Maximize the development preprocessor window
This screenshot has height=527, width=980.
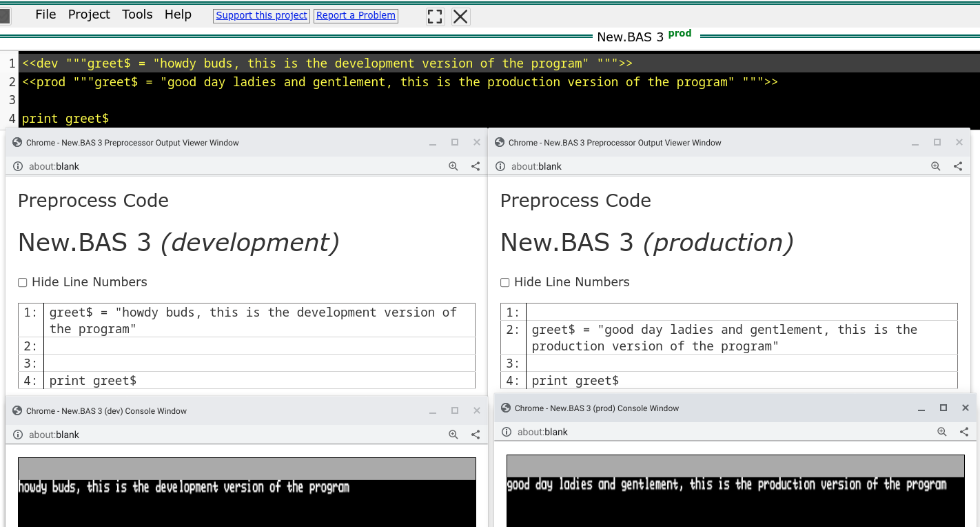pos(455,142)
